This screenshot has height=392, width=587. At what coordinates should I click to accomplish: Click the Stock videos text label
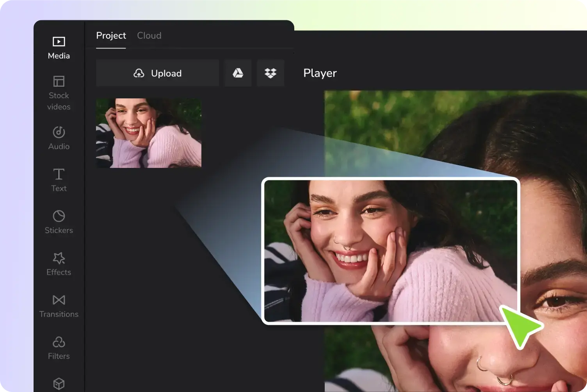[59, 101]
